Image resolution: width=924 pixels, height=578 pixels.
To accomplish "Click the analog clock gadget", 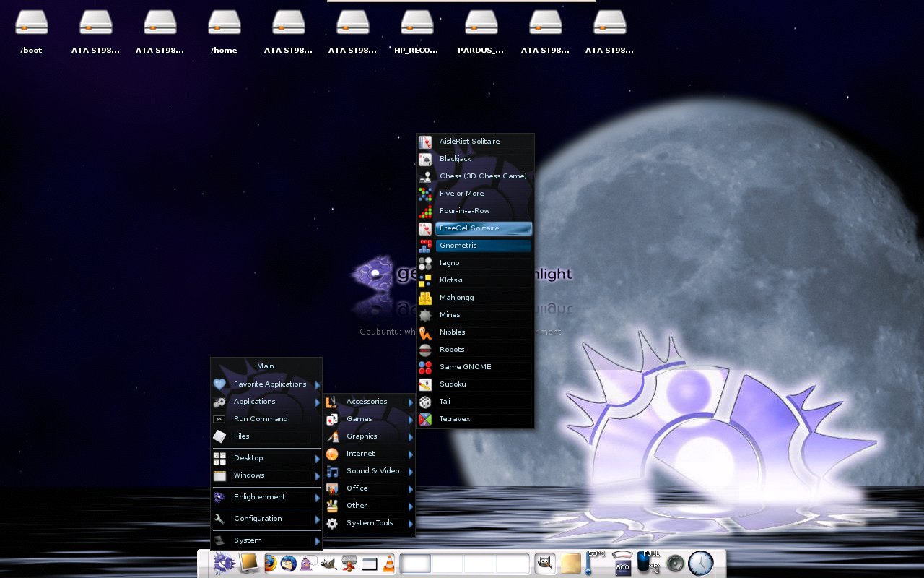I will click(x=700, y=563).
